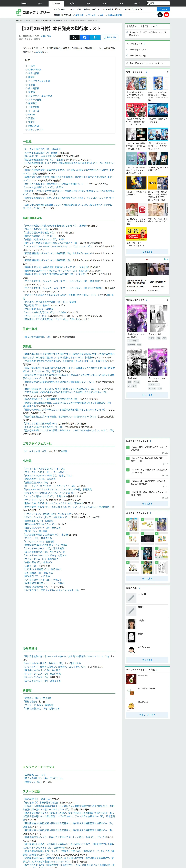This screenshot has width=186, height=868.
Task: Click the ログイン button
Action: tap(163, 9)
